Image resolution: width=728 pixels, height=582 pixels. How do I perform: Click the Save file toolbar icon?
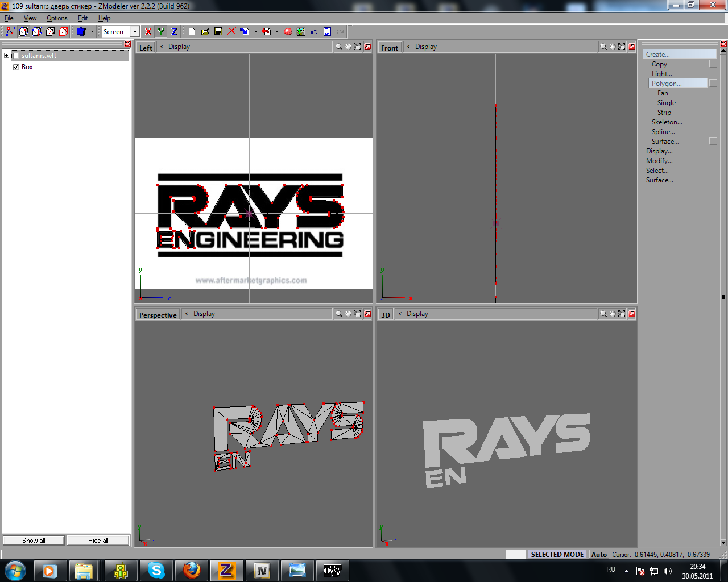(218, 32)
